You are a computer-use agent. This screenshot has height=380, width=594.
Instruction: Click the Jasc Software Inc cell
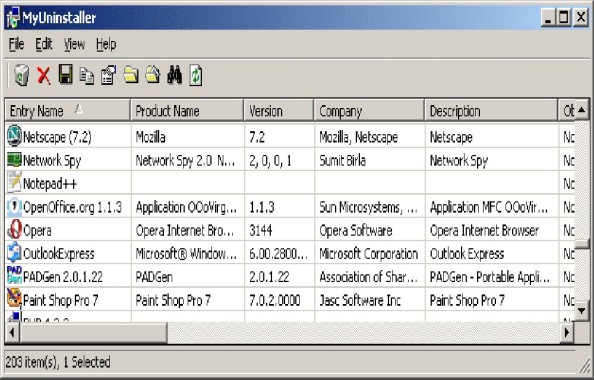[x=360, y=300]
